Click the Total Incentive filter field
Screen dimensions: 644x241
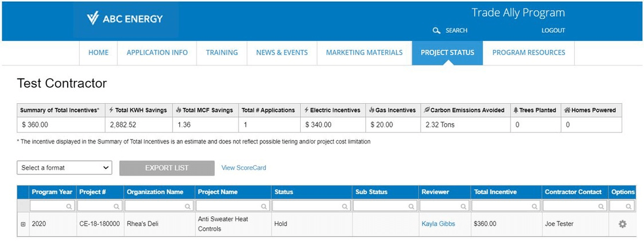tap(505, 206)
